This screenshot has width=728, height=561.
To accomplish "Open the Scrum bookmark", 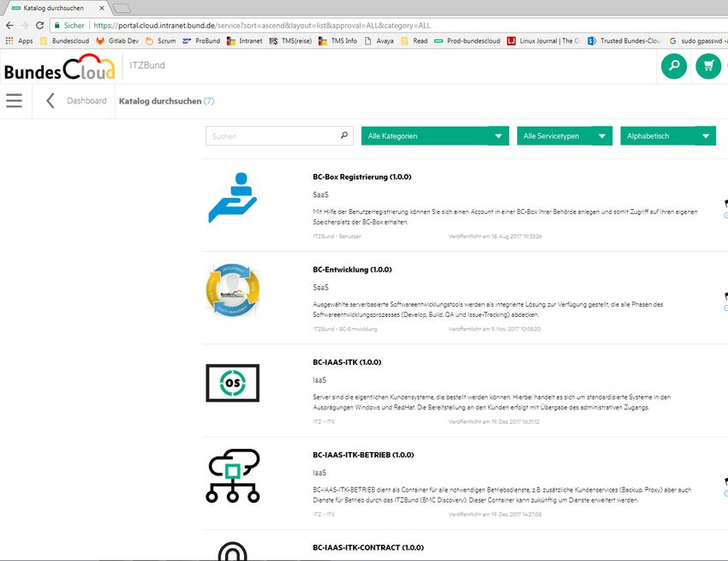I will (161, 41).
